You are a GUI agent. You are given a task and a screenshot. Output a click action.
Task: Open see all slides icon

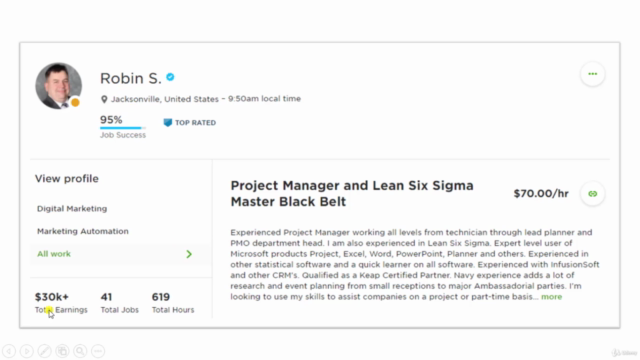tap(62, 351)
